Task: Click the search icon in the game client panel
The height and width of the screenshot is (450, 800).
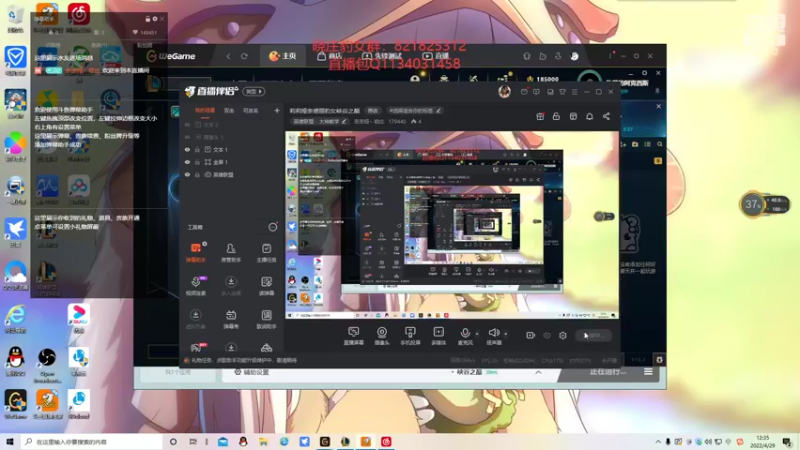Action: coord(660,144)
